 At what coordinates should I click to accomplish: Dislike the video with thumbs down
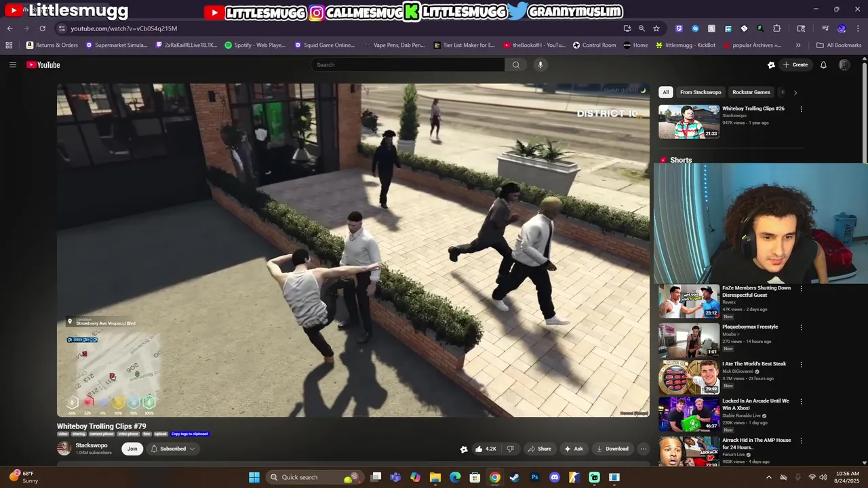510,449
